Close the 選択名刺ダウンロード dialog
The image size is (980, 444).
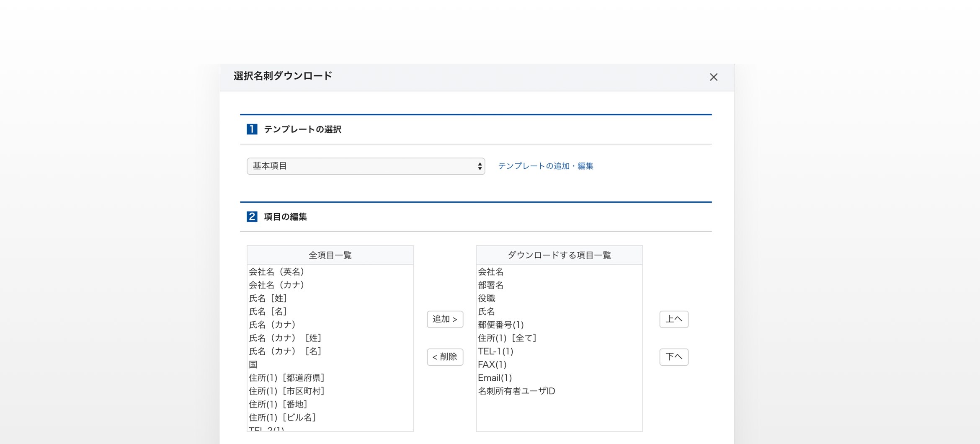point(714,77)
